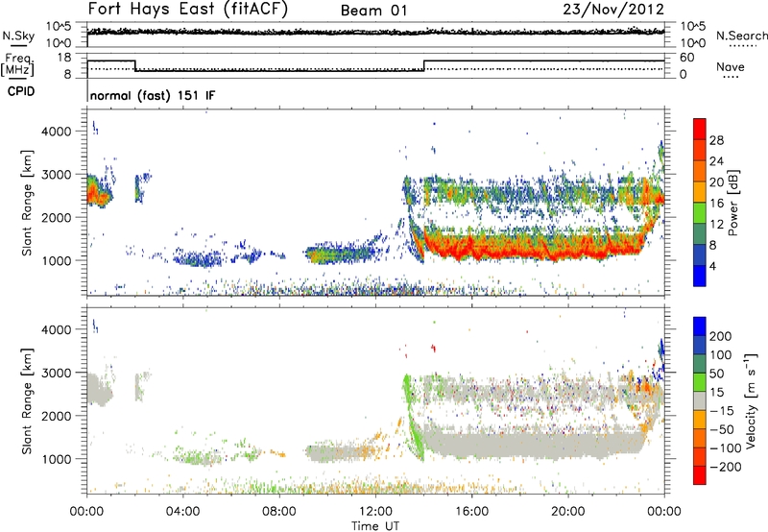This screenshot has height=532, width=768.
Task: Click the "60" tick on the Nave axis
Action: 686,58
